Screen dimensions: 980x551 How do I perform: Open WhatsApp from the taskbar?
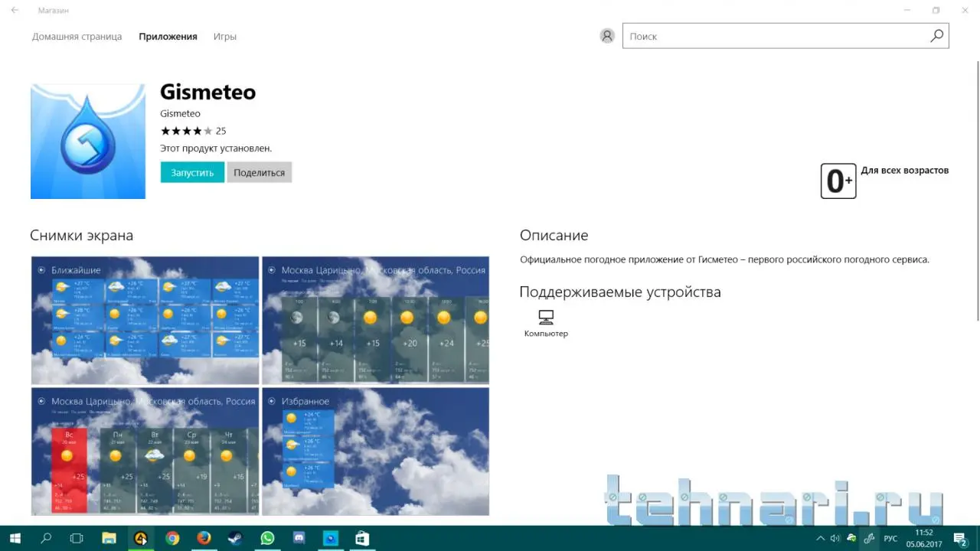click(x=267, y=538)
